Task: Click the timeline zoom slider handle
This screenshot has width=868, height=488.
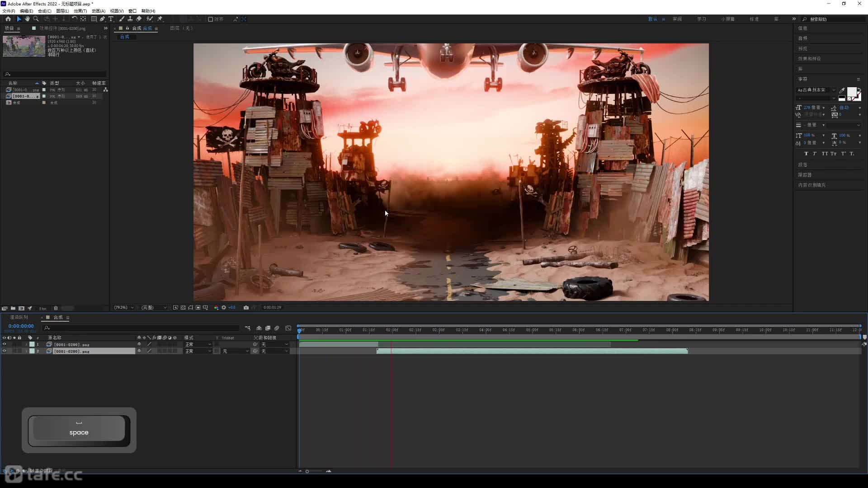Action: coord(307,471)
